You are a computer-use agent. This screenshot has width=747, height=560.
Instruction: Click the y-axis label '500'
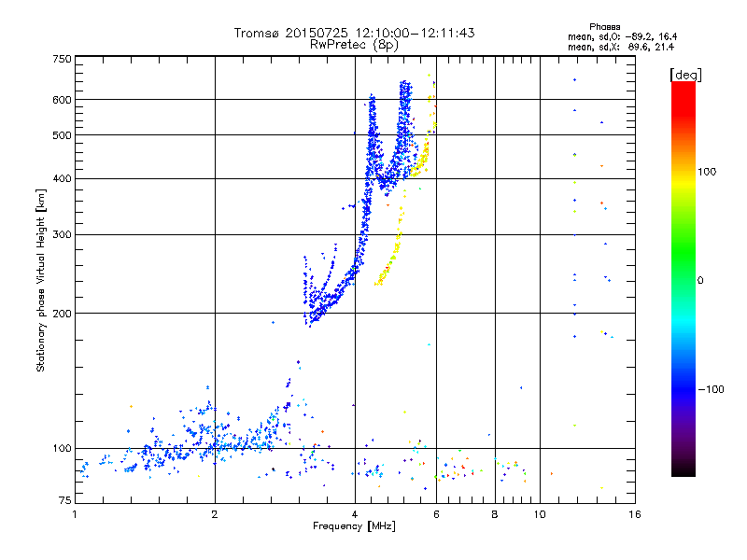tap(63, 135)
